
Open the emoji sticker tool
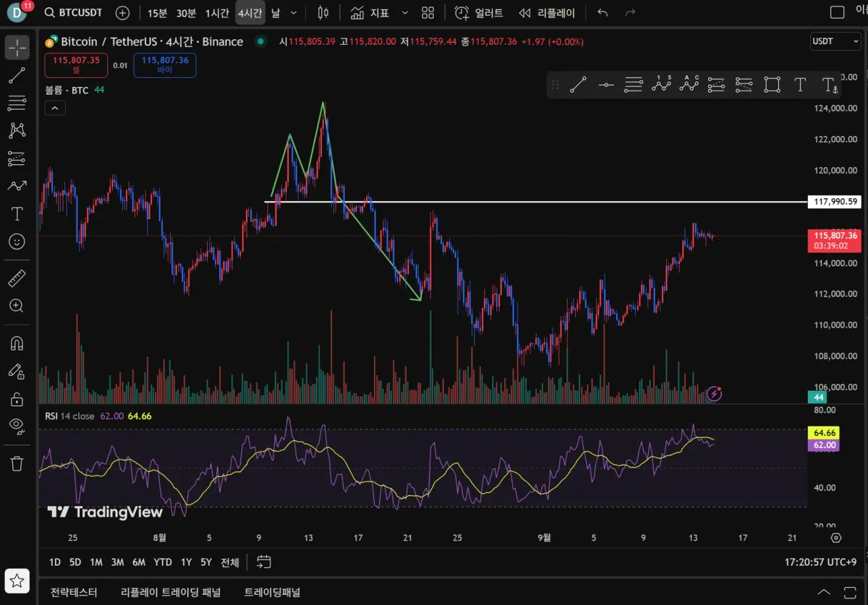pos(17,241)
